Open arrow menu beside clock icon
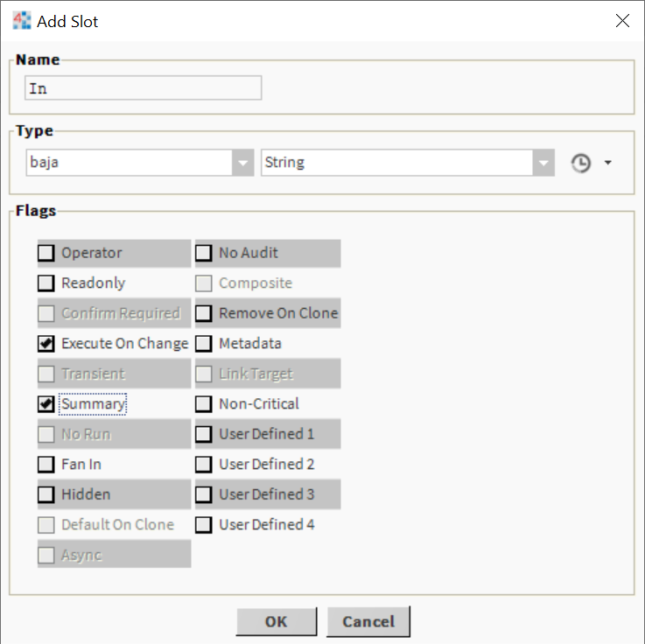This screenshot has width=645, height=644. (x=607, y=164)
